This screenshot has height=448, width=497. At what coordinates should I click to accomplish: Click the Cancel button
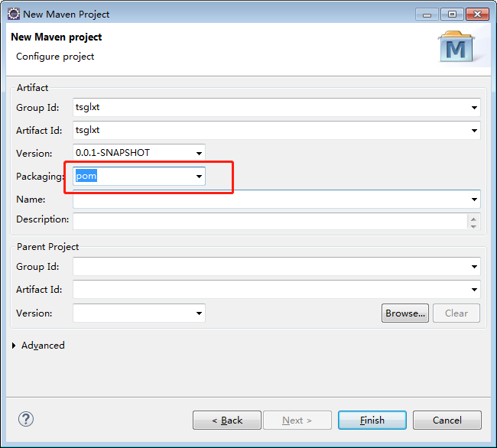(447, 420)
